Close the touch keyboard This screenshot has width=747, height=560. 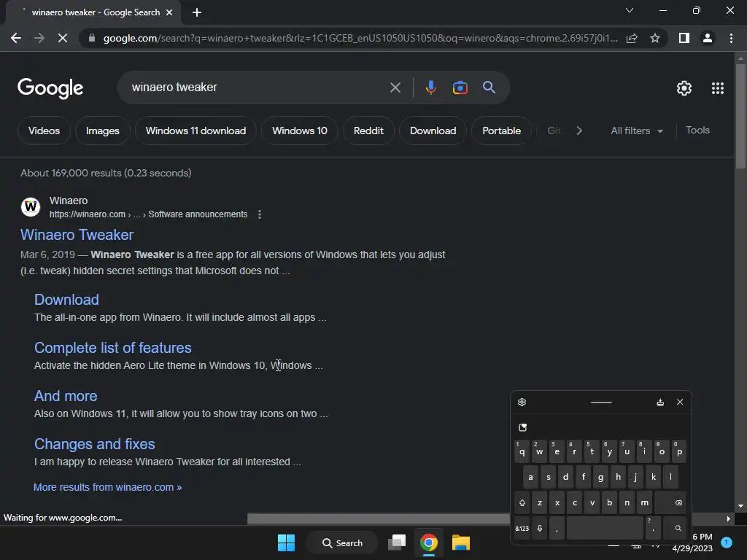click(x=680, y=402)
